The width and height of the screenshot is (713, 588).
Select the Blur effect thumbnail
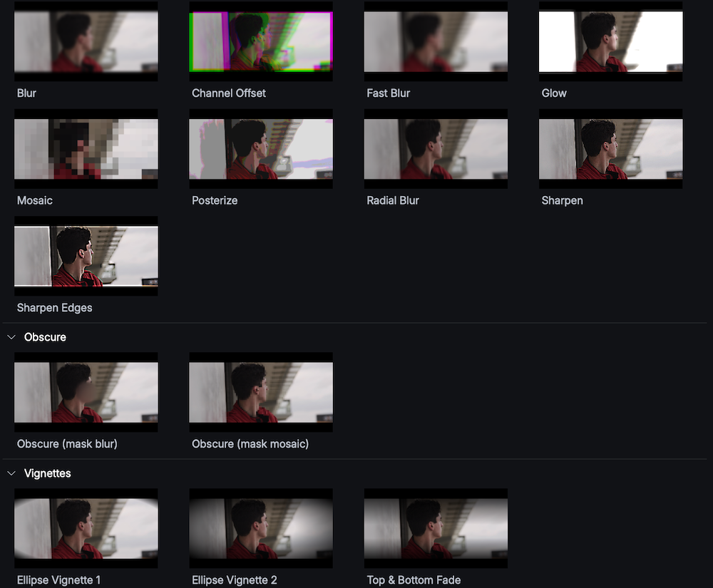pos(86,41)
